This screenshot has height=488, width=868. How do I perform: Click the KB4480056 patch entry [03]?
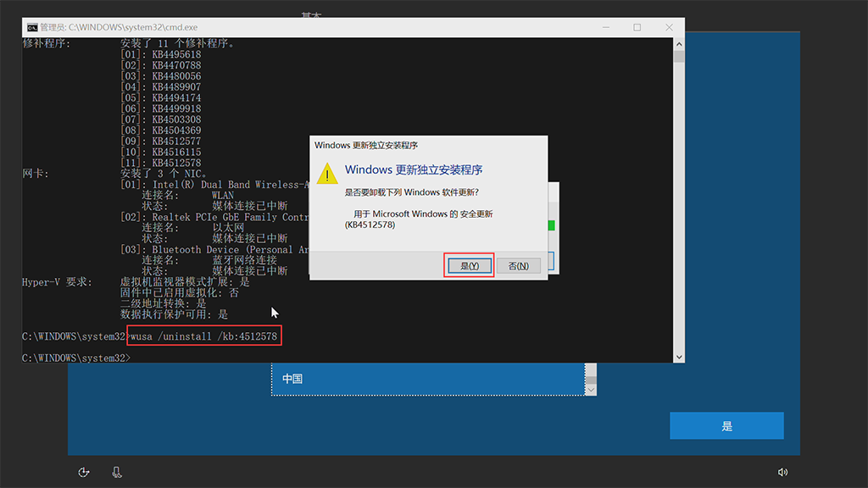[160, 75]
